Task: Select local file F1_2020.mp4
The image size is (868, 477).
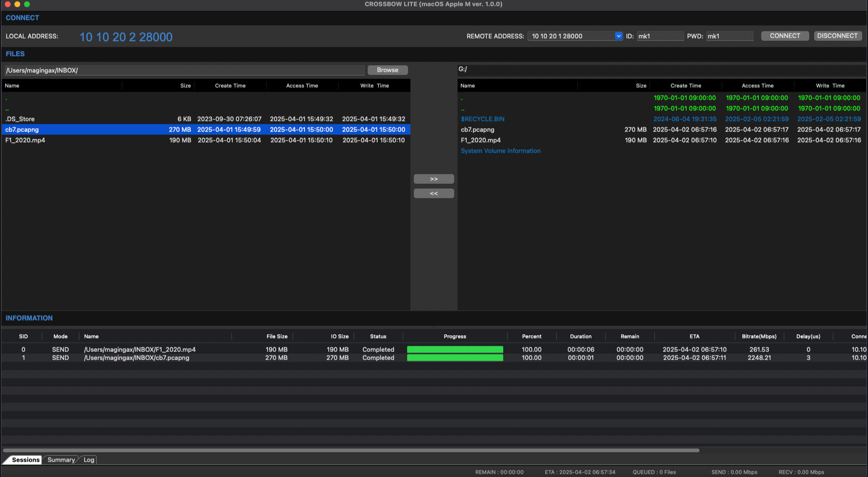Action: (x=25, y=140)
